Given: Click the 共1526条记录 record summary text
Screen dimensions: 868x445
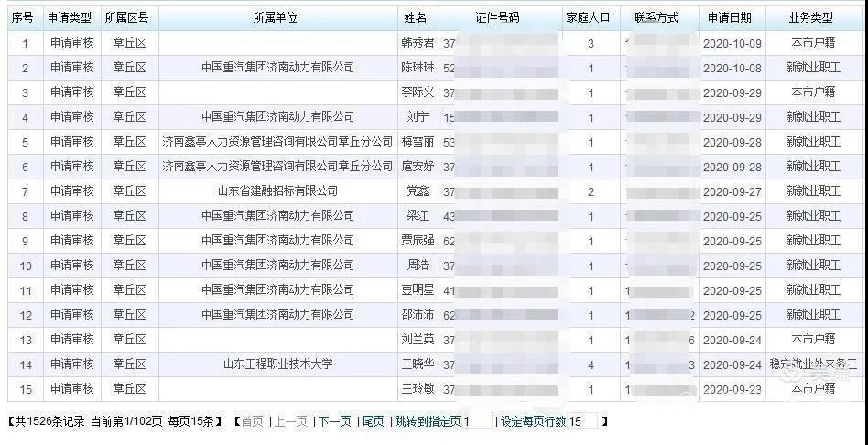Looking at the screenshot, I should (49, 422).
